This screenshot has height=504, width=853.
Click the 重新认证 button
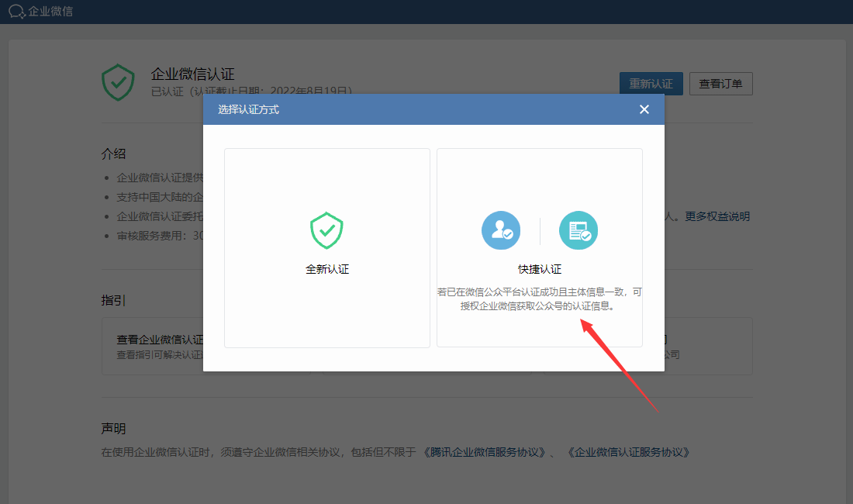coord(651,84)
